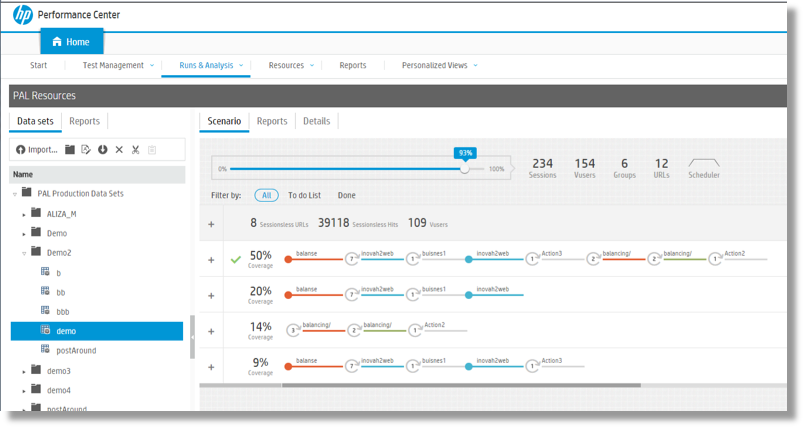Click the demo4 folder icon
The width and height of the screenshot is (805, 429).
point(36,389)
